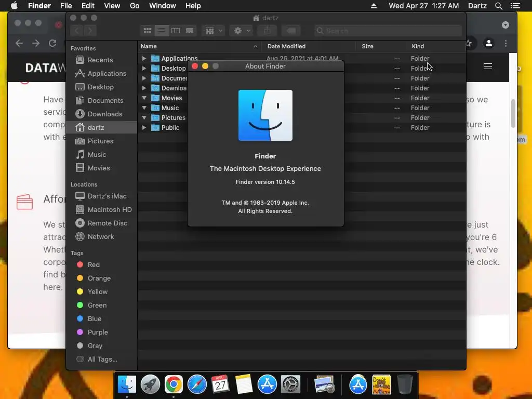Open the File menu

[x=66, y=6]
